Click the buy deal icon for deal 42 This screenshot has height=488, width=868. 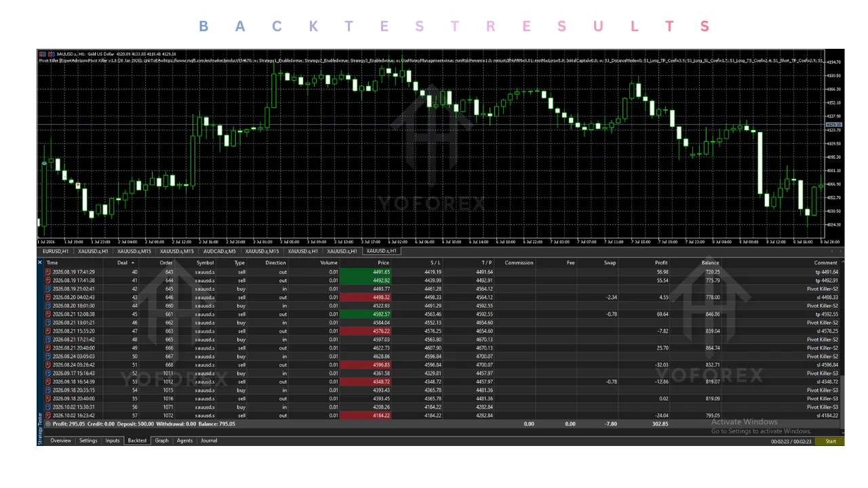coord(48,289)
